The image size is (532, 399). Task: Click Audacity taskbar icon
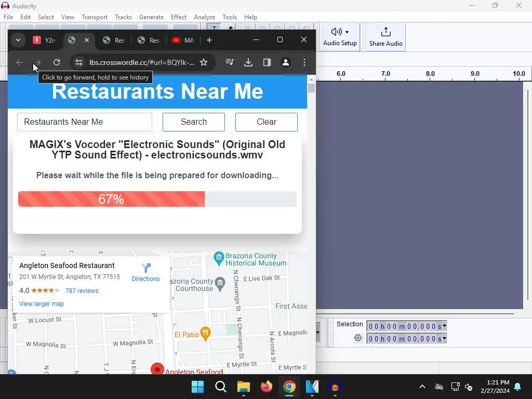335,387
